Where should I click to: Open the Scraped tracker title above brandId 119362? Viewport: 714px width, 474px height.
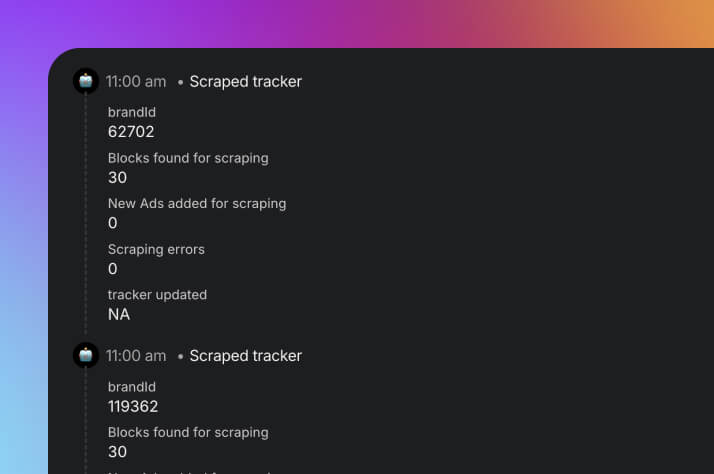[245, 356]
